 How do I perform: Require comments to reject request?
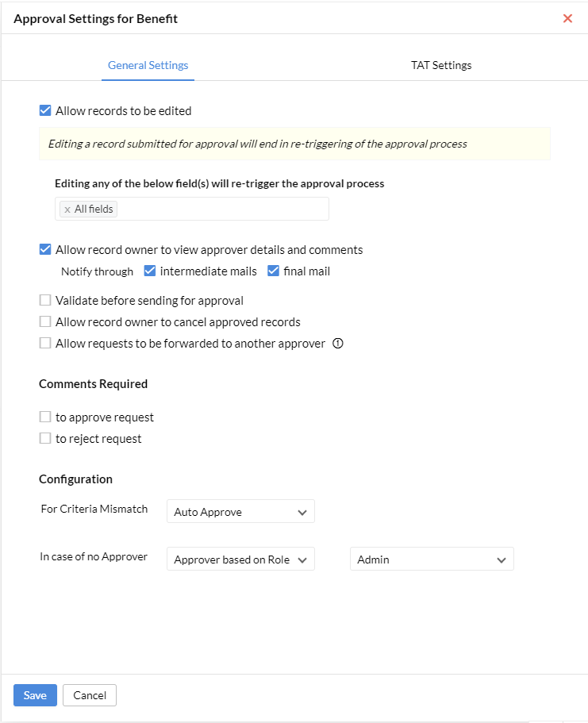(45, 438)
